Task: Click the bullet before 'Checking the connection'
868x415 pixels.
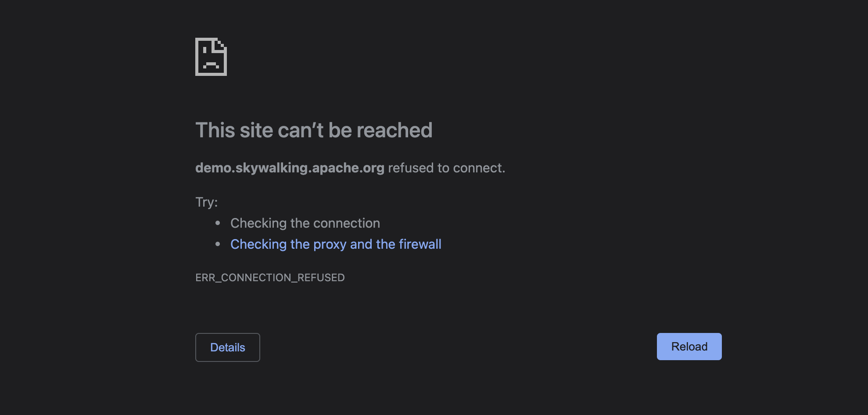Action: (x=218, y=223)
